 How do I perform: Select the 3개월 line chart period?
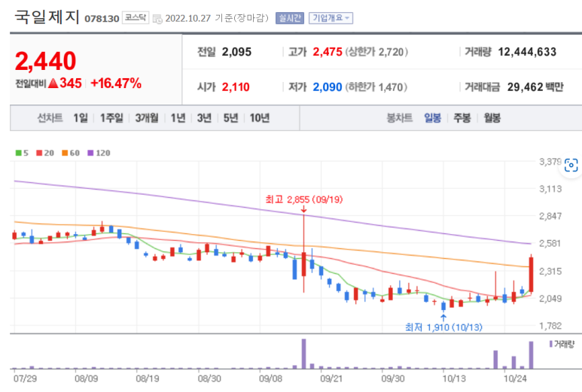click(x=147, y=118)
